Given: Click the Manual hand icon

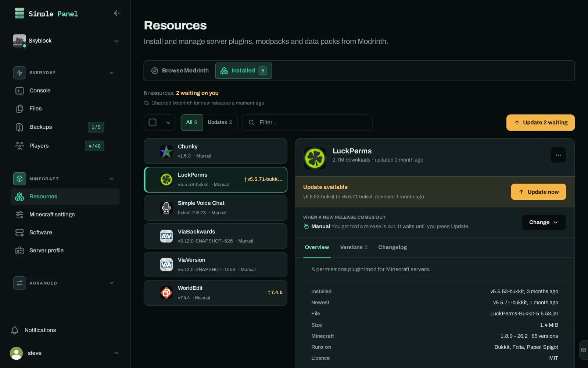Looking at the screenshot, I should (306, 226).
